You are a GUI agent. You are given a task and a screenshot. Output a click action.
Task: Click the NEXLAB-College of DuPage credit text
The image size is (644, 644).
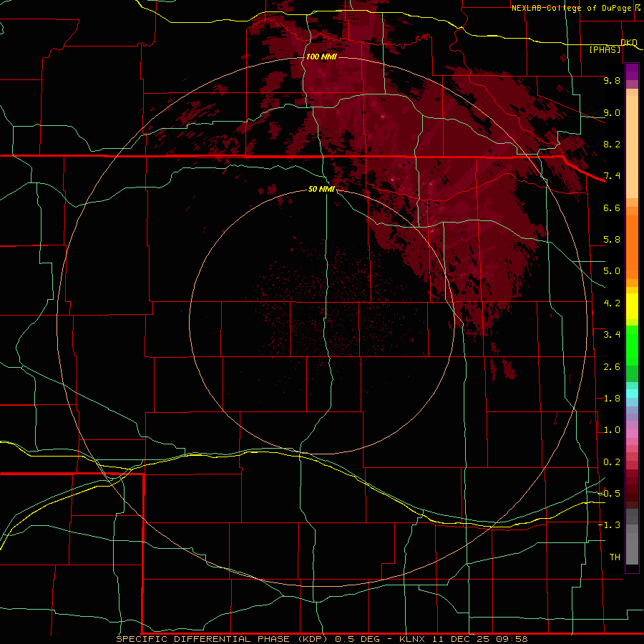coord(572,8)
